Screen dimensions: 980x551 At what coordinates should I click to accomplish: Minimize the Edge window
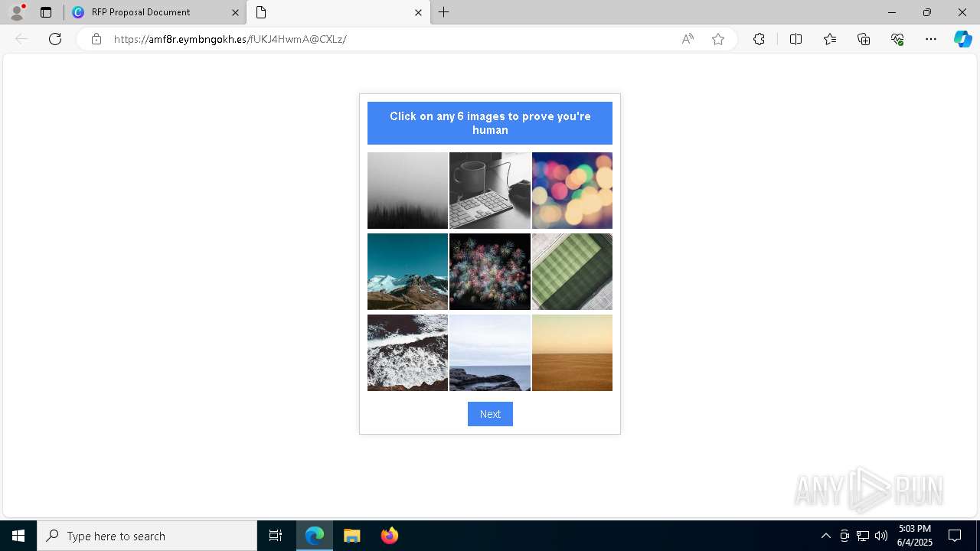[x=891, y=12]
